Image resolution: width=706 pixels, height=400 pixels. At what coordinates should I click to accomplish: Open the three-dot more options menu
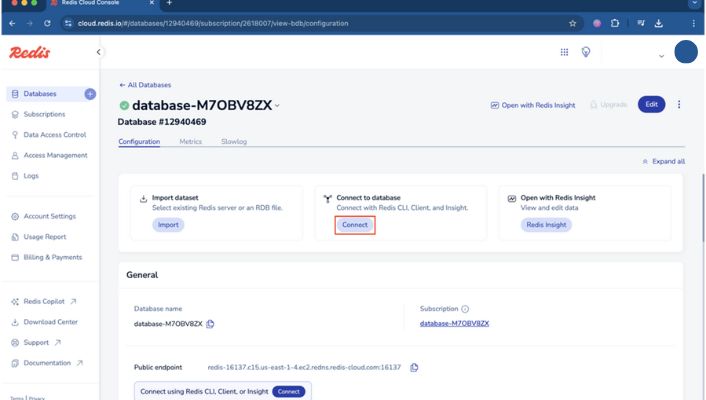(x=679, y=104)
